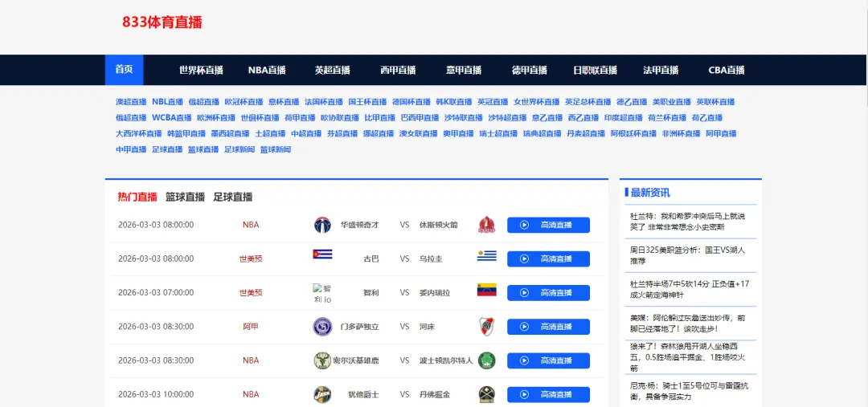
Task: Click the Milwaukee Bucks team logo
Action: click(322, 360)
